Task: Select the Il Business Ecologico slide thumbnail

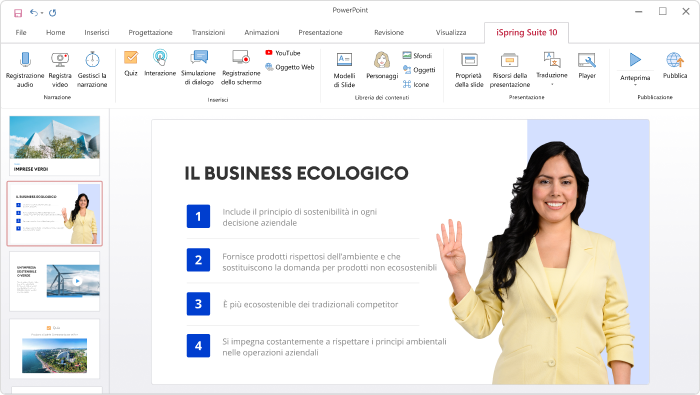Action: pos(54,213)
